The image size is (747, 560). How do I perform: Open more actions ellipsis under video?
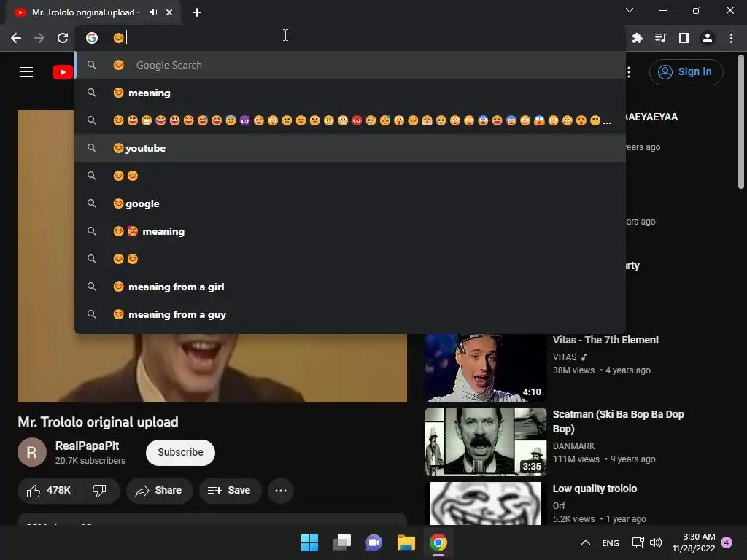[x=281, y=491]
